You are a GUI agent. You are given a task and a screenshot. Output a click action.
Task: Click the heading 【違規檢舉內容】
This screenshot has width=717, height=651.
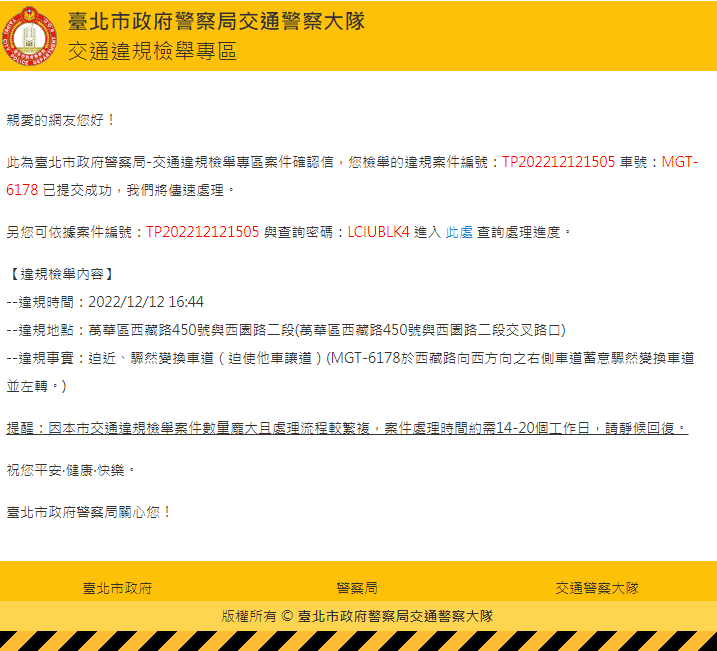click(x=62, y=274)
